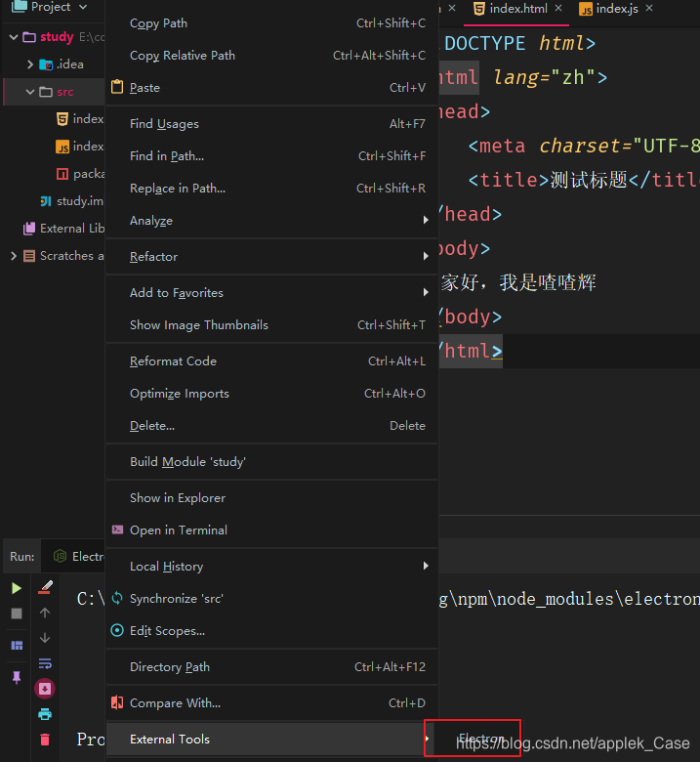Toggle soft-wrap icon in Run panel
Viewport: 700px width, 762px height.
coord(45,663)
